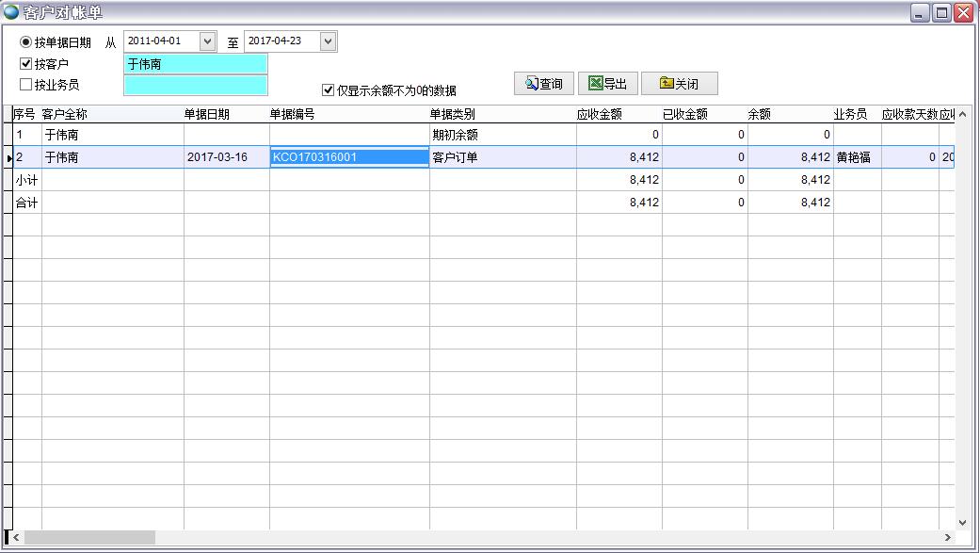
Task: Click the 查询 query button
Action: pyautogui.click(x=543, y=83)
